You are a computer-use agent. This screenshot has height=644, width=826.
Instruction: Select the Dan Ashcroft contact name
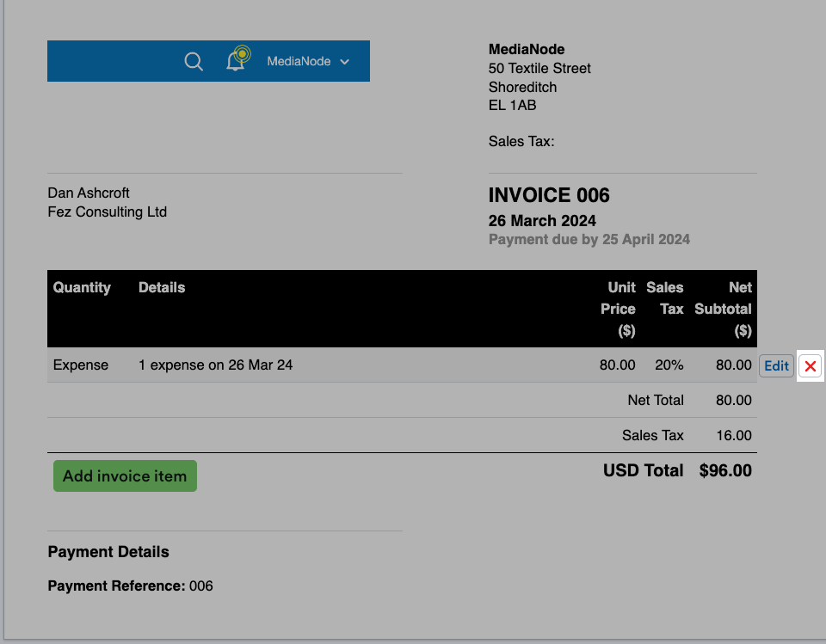pos(88,193)
